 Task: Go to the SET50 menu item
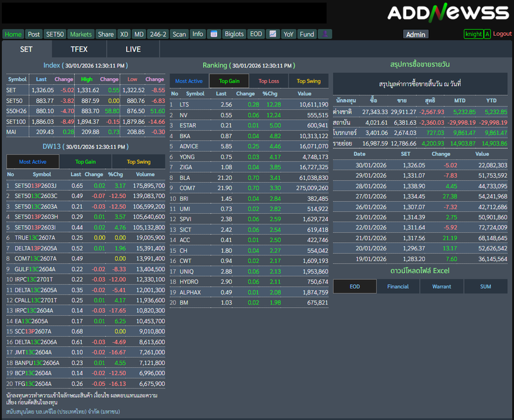[55, 34]
